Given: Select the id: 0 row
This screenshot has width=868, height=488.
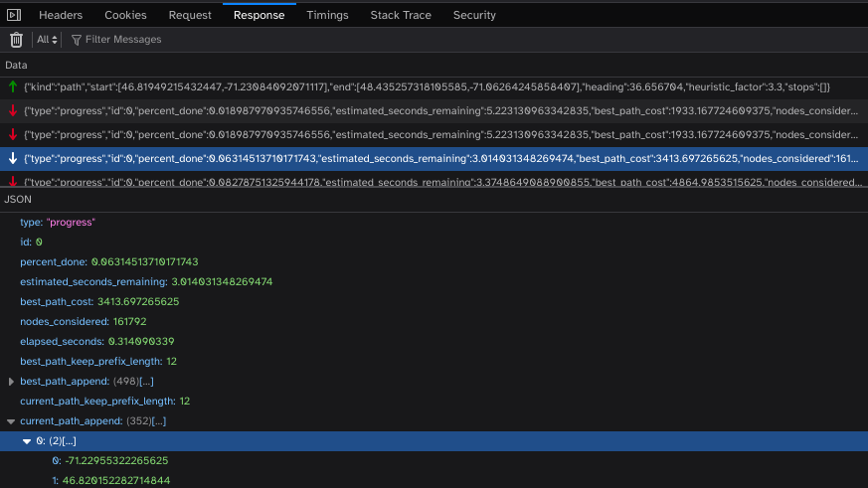Looking at the screenshot, I should click(434, 242).
